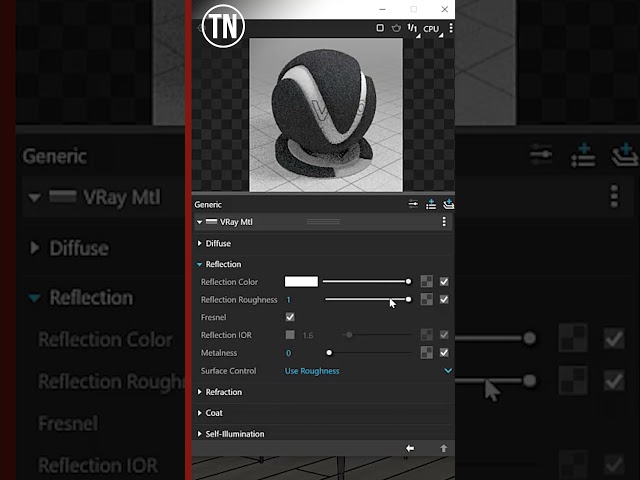The height and width of the screenshot is (480, 640).
Task: Open the Metalness texture slot
Action: pyautogui.click(x=427, y=353)
